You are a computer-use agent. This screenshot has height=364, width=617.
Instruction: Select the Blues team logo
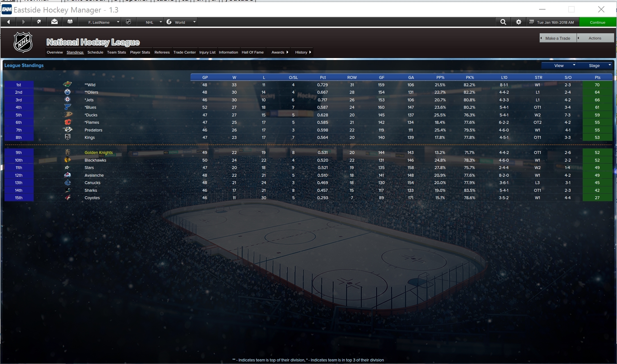click(x=67, y=107)
